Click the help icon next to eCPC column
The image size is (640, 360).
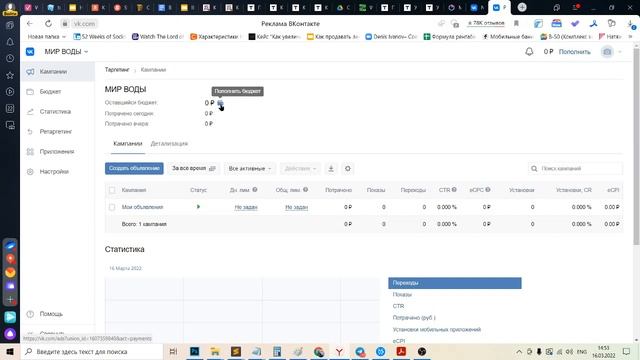488,190
